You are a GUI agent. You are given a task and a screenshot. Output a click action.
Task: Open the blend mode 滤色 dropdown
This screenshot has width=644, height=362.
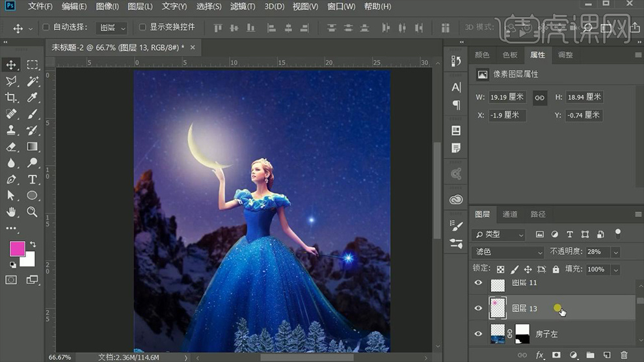[508, 252]
